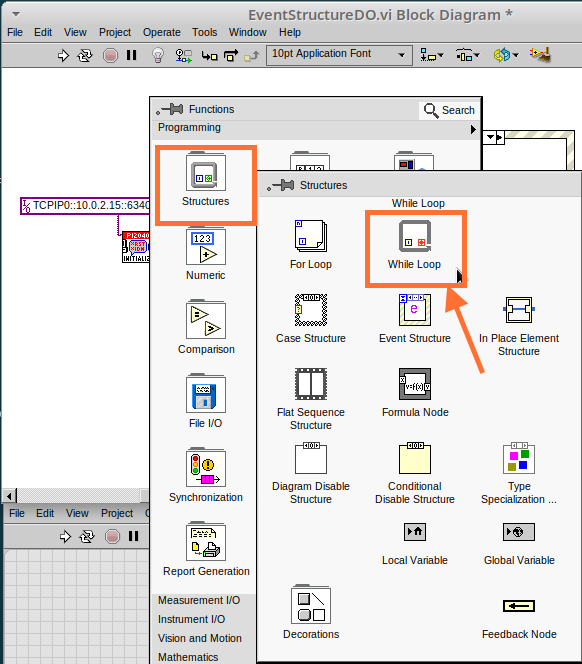The height and width of the screenshot is (664, 582).
Task: Open File menu in block diagram window
Action: [x=15, y=32]
